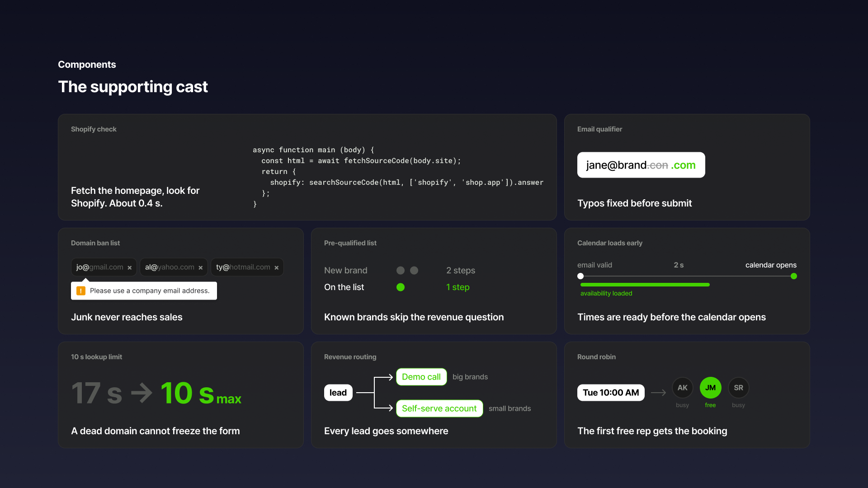Click the 'Pre-qualified list' card title

click(350, 243)
